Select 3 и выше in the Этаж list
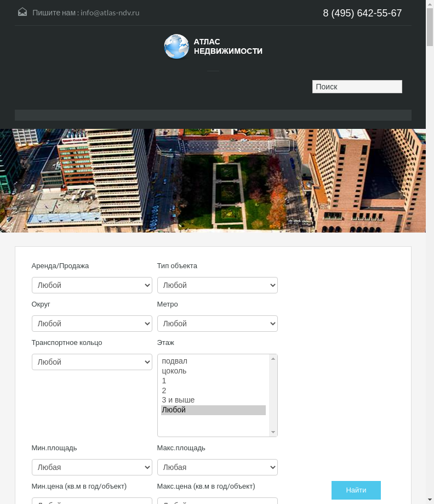Screen dimensions: 434x504 tap(213, 400)
